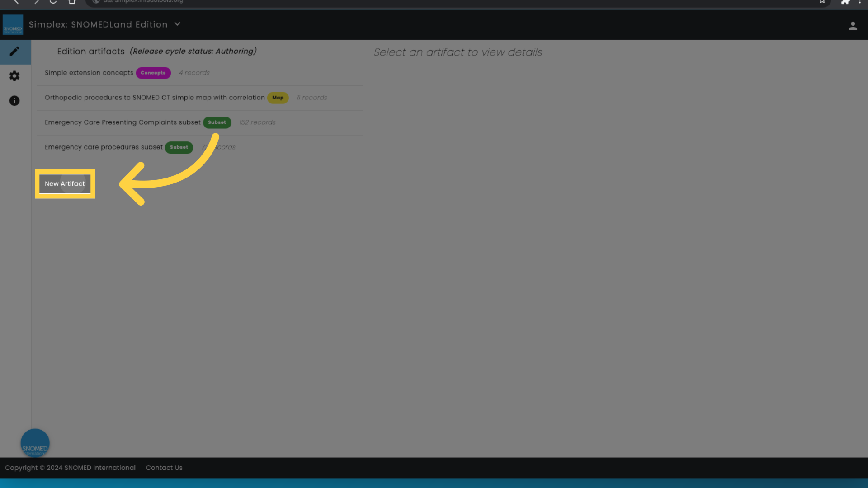Select Emergency care procedures subset

click(x=200, y=147)
